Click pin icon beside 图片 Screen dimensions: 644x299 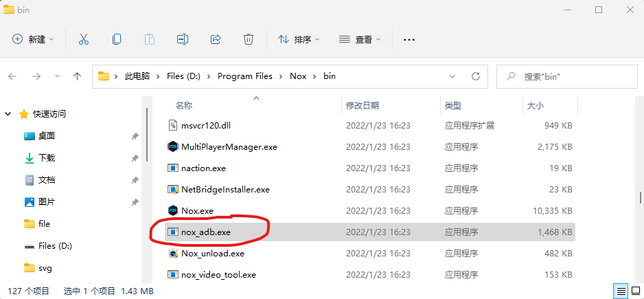pyautogui.click(x=135, y=202)
